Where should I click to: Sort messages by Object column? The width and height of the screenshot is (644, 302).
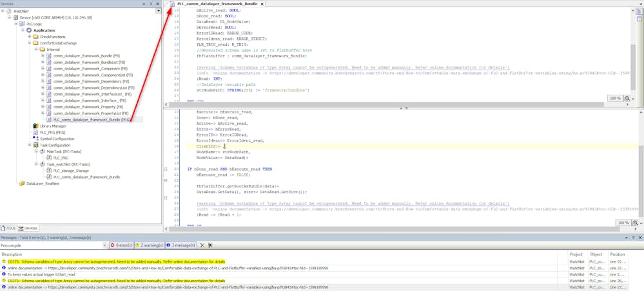click(597, 254)
